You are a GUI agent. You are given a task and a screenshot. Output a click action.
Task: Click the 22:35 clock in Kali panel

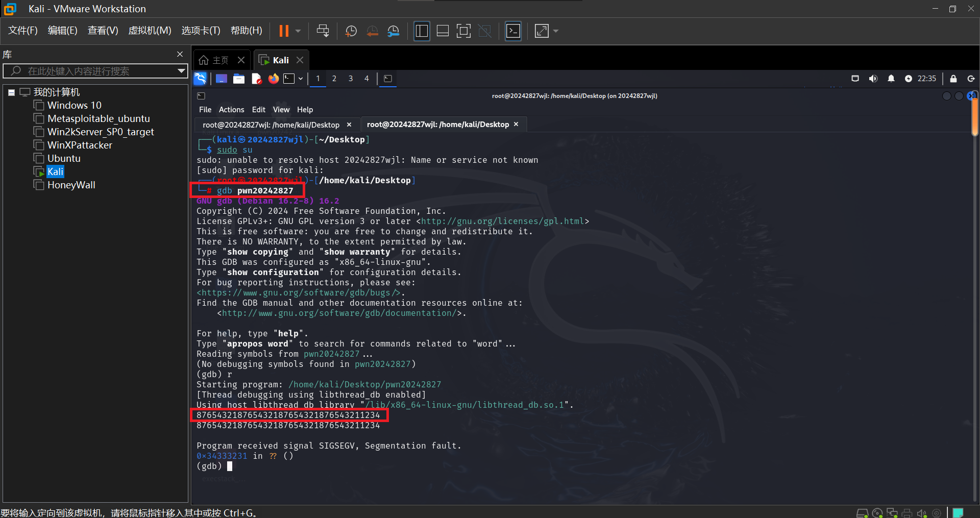point(927,79)
